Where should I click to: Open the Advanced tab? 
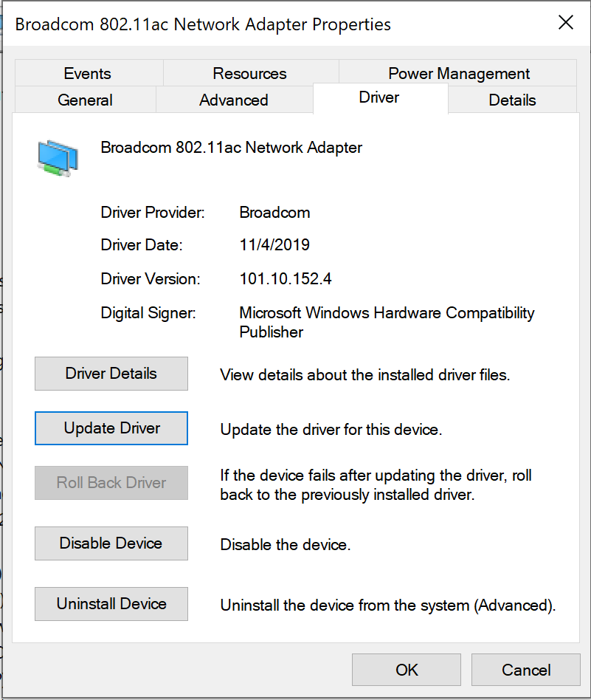pos(233,100)
